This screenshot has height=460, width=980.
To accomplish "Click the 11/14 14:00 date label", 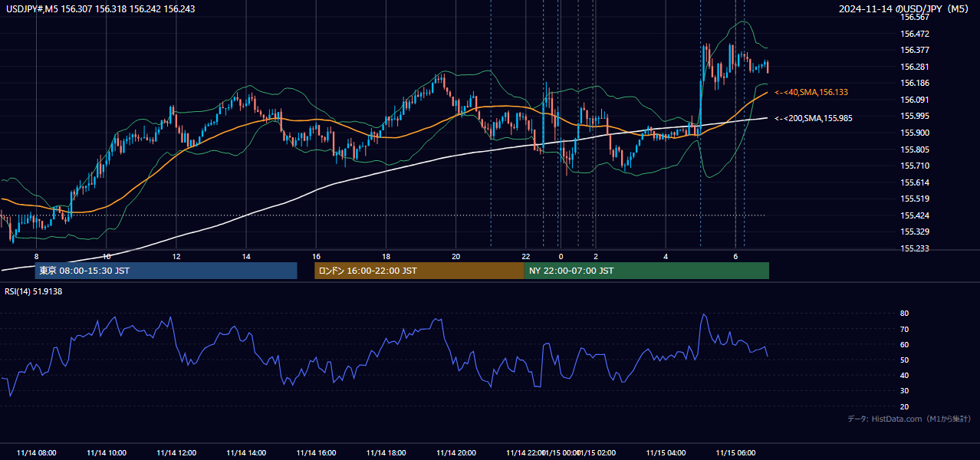I will (246, 452).
